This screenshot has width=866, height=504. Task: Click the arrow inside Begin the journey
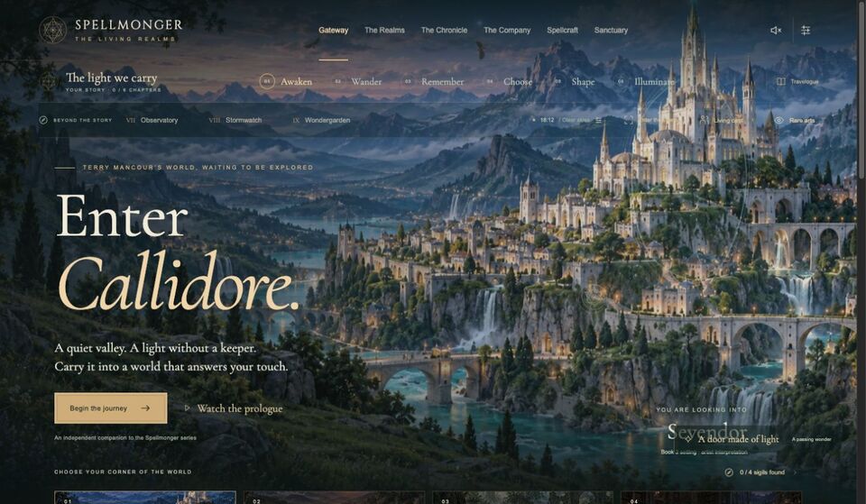coord(145,408)
